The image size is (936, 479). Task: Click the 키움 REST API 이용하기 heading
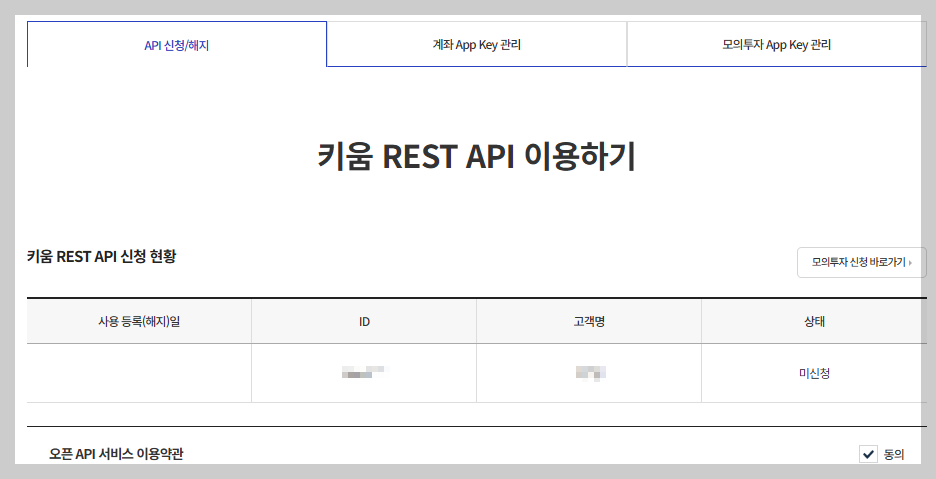pyautogui.click(x=476, y=156)
